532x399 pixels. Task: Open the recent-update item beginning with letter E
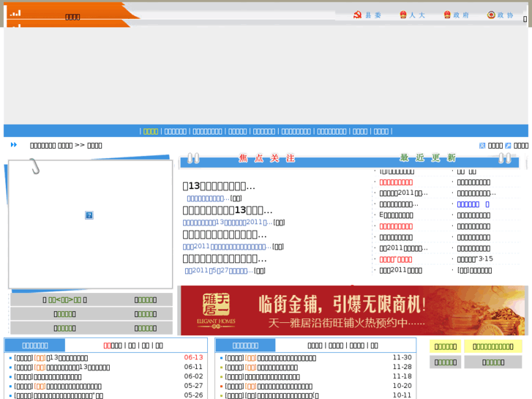[x=397, y=215]
